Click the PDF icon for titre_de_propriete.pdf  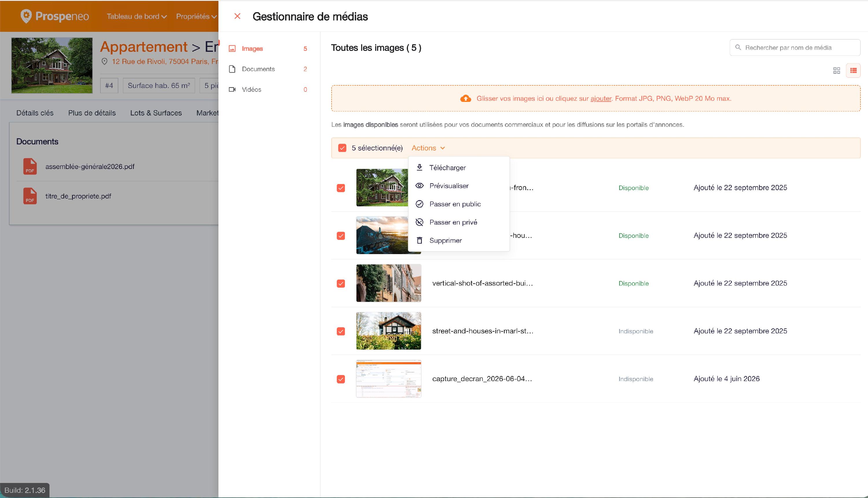(30, 196)
